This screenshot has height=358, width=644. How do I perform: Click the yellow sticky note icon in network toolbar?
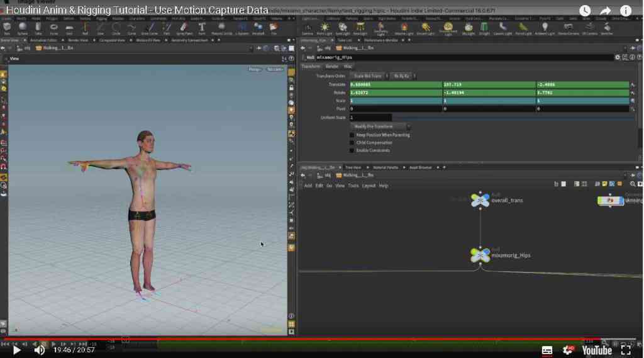click(x=604, y=184)
